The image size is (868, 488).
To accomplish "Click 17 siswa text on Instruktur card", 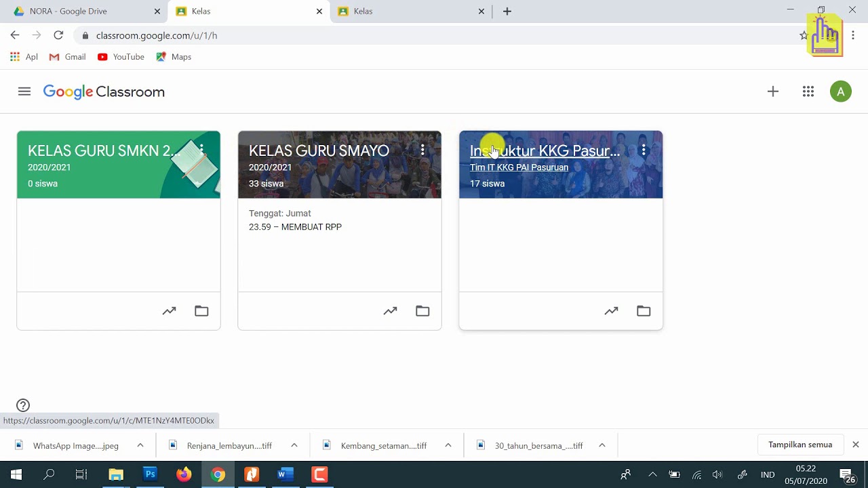I will coord(487,184).
